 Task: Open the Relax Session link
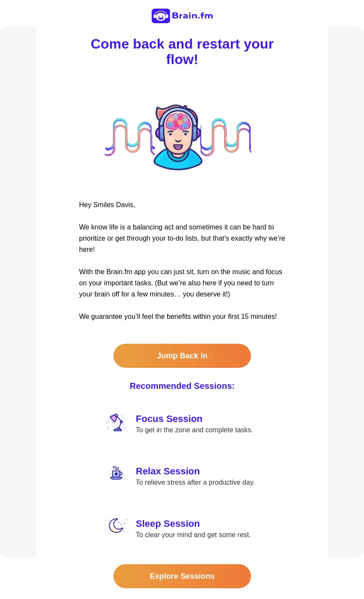click(x=168, y=471)
